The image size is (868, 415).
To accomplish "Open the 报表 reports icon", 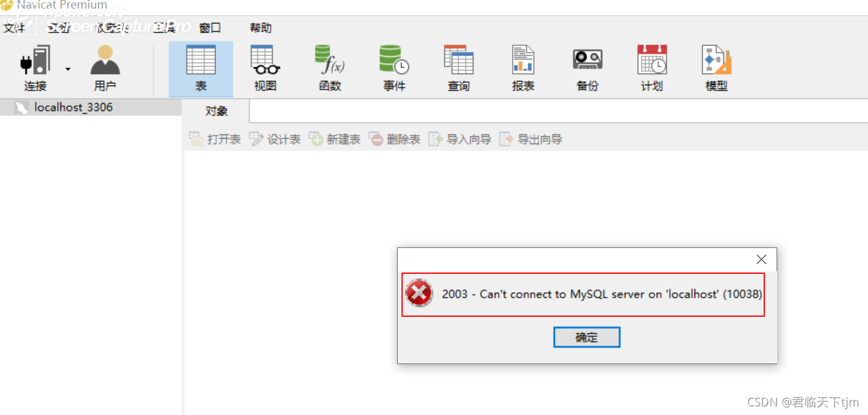I will 523,69.
